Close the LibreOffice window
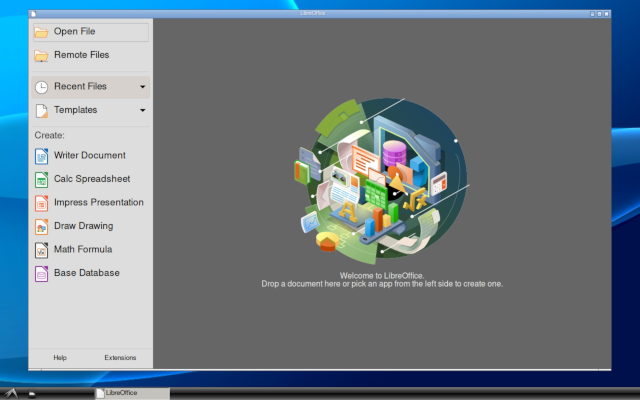The width and height of the screenshot is (640, 400). (x=607, y=14)
